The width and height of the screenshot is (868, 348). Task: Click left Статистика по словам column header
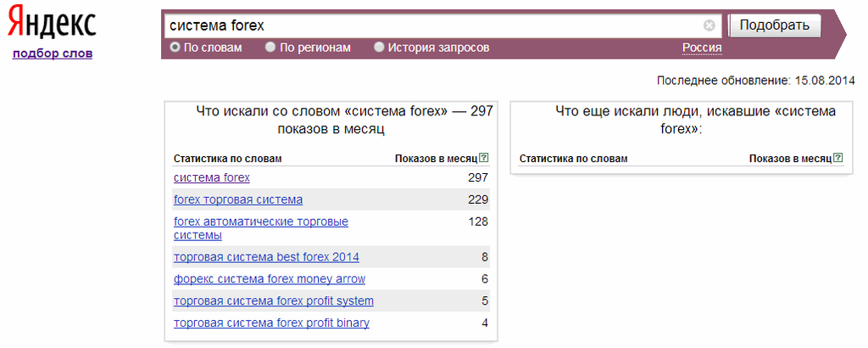(x=227, y=159)
